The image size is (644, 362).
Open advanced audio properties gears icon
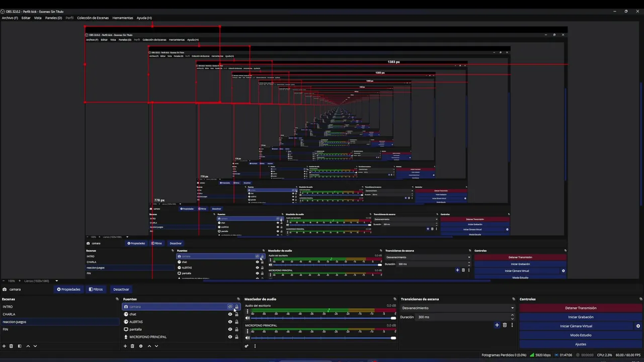(247, 346)
